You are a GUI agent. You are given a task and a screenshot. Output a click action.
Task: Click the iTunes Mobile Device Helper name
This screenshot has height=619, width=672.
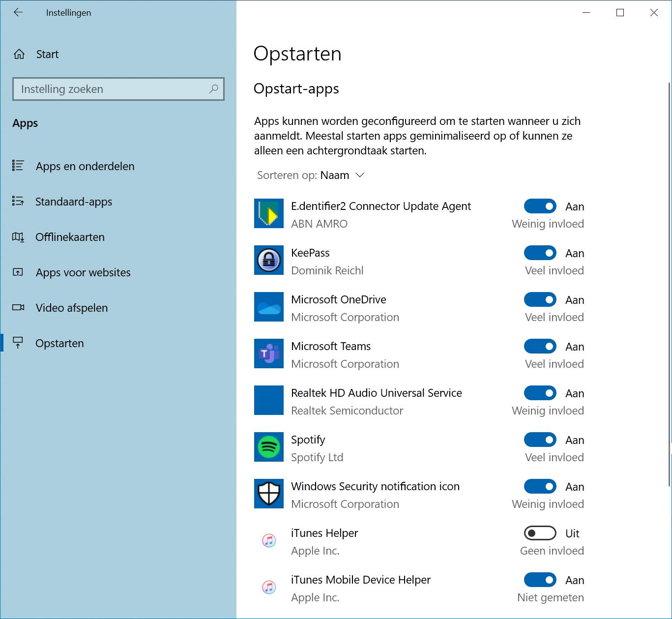click(x=361, y=580)
